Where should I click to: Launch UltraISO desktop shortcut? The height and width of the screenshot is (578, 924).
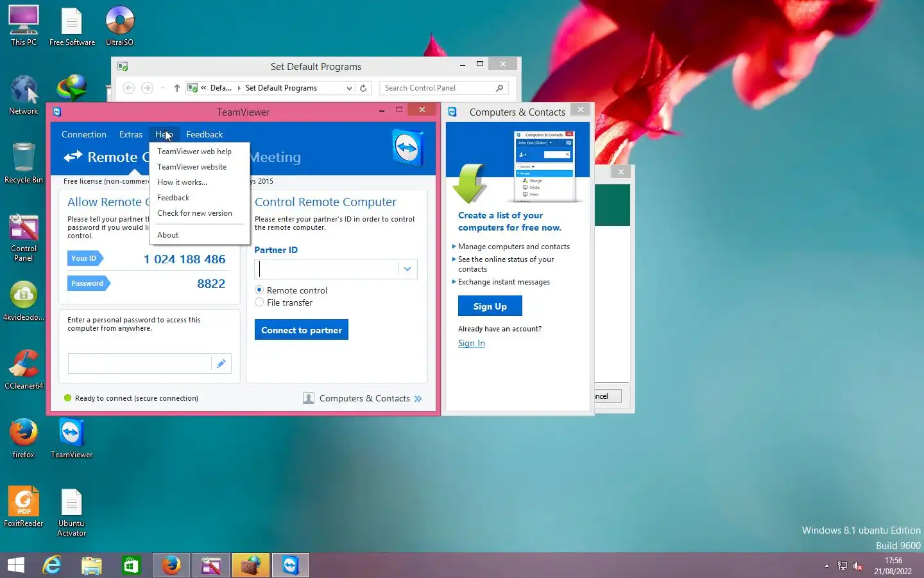pyautogui.click(x=120, y=26)
